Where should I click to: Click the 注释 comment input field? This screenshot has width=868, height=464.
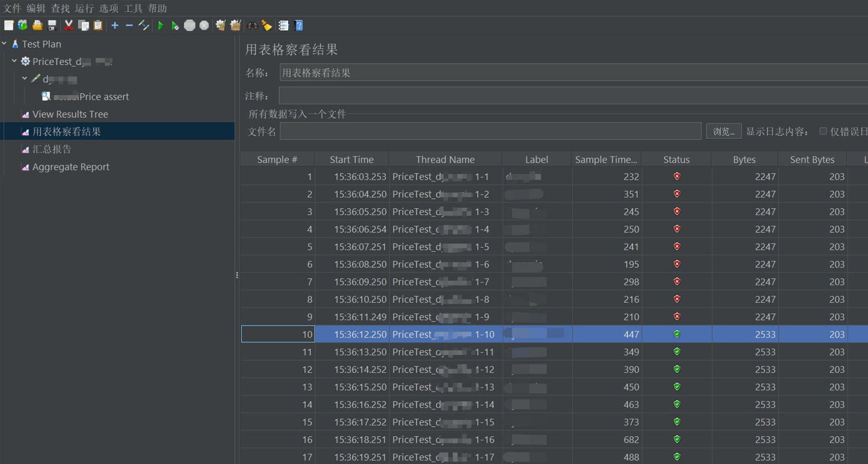tap(573, 96)
